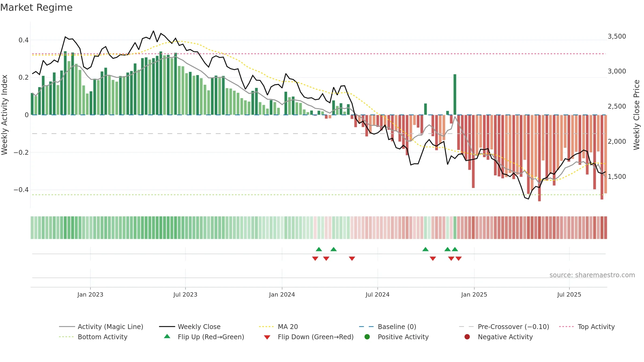Click the 0.2 activity axis tick
This screenshot has width=644, height=362.
pyautogui.click(x=23, y=77)
